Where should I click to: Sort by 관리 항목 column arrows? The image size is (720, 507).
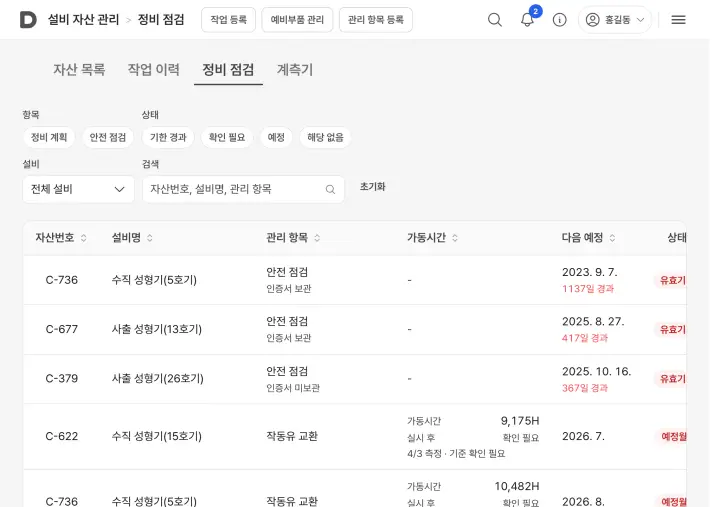pos(317,238)
